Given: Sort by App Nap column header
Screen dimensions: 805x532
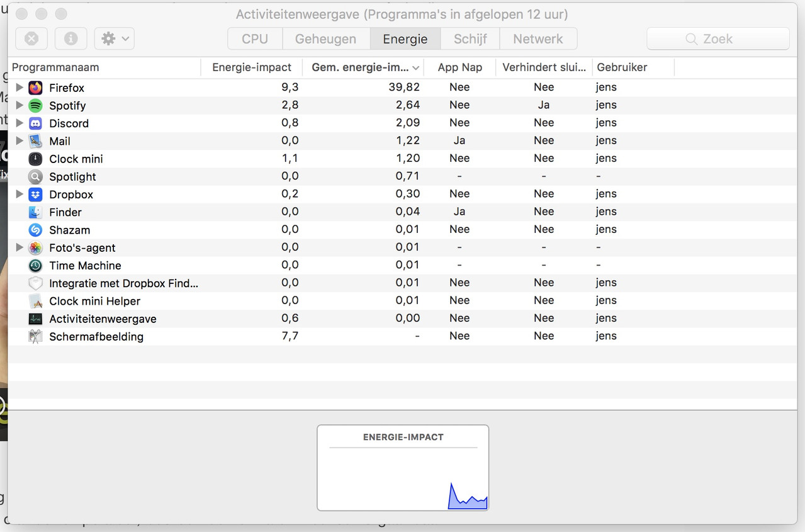Looking at the screenshot, I should (x=460, y=67).
